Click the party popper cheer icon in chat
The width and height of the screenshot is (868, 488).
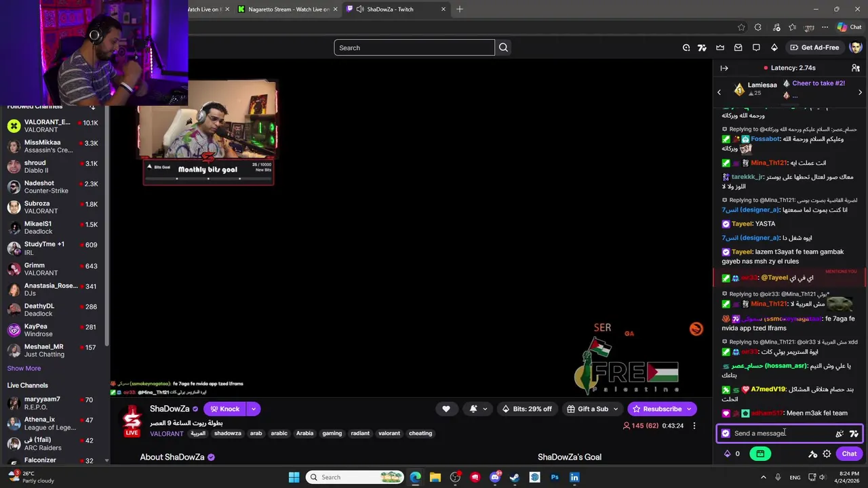(840, 434)
